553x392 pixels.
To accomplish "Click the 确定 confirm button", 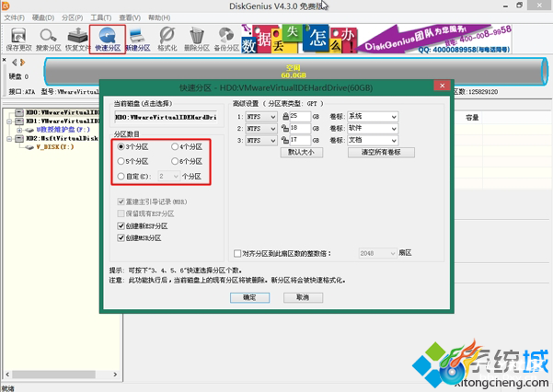I will tap(249, 297).
